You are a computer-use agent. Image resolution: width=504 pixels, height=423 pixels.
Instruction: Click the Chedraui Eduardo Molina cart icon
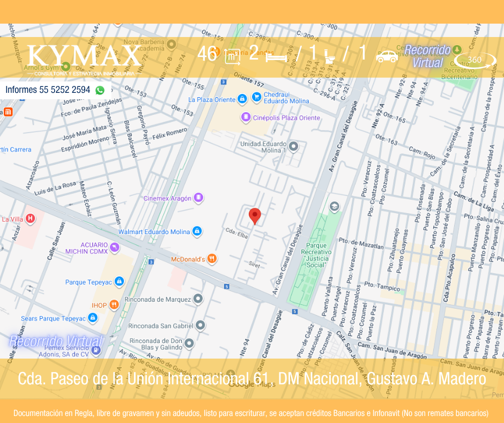(x=257, y=97)
